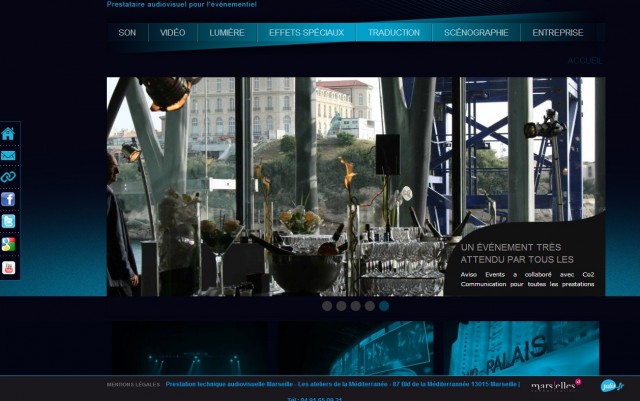Open the Facebook icon in the sidebar
Screen dimensions: 640x401
pos(8,199)
